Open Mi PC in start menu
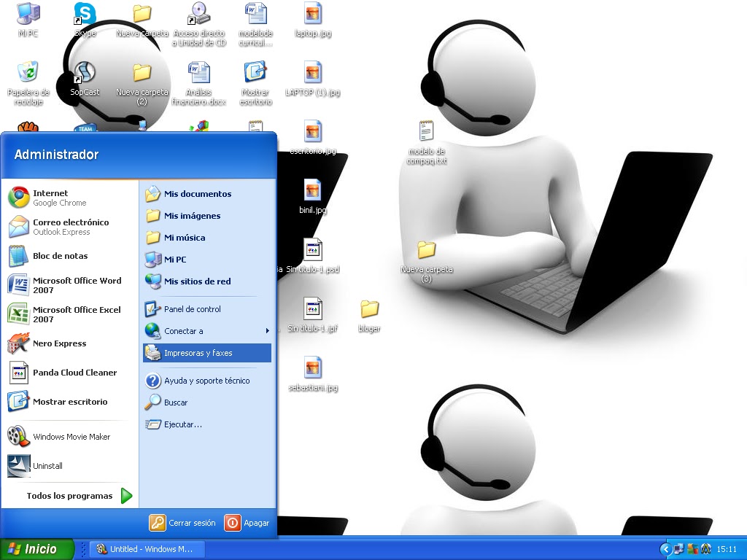Image resolution: width=747 pixels, height=560 pixels. [x=206, y=259]
